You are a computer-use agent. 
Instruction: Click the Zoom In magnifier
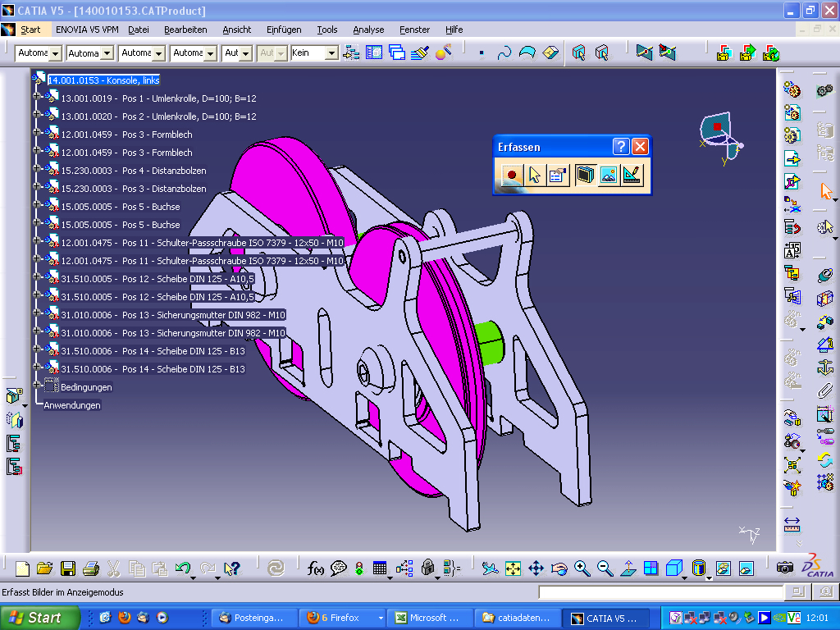coord(582,568)
